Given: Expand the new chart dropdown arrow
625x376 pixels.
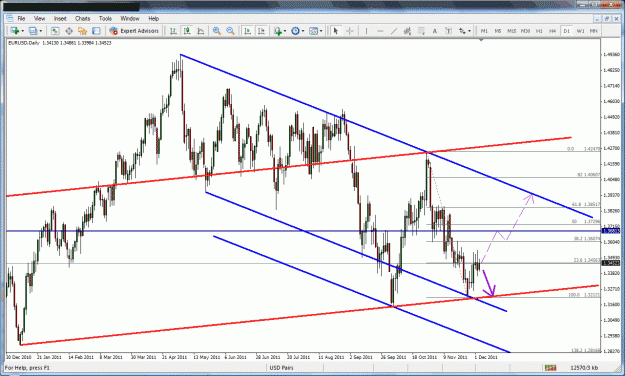Looking at the screenshot, I should (22, 31).
